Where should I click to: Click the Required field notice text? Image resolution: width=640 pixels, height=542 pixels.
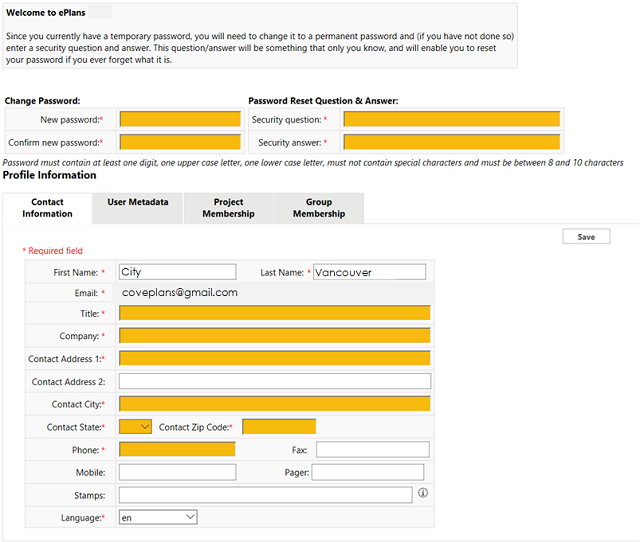53,251
